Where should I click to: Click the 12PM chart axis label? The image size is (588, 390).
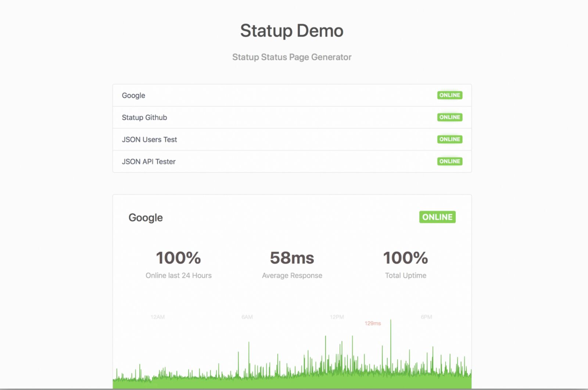(x=337, y=317)
